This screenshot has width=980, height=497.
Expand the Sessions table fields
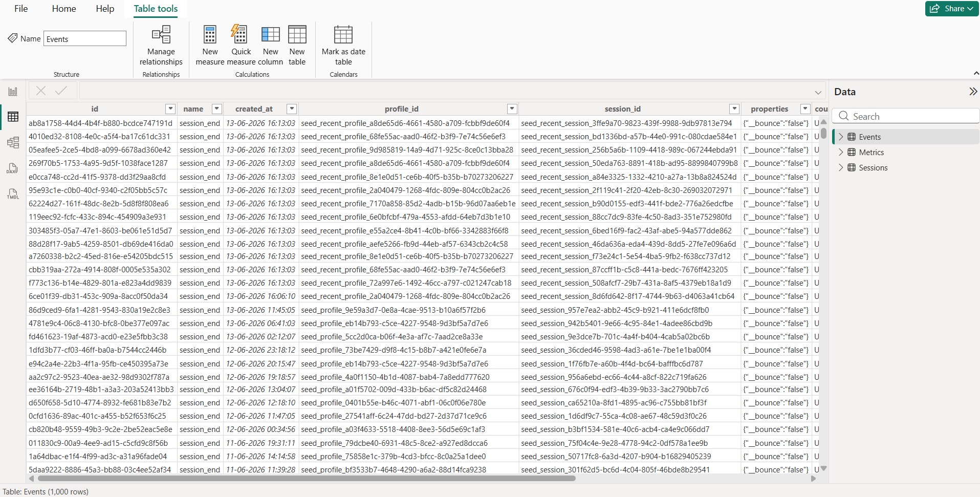click(840, 167)
